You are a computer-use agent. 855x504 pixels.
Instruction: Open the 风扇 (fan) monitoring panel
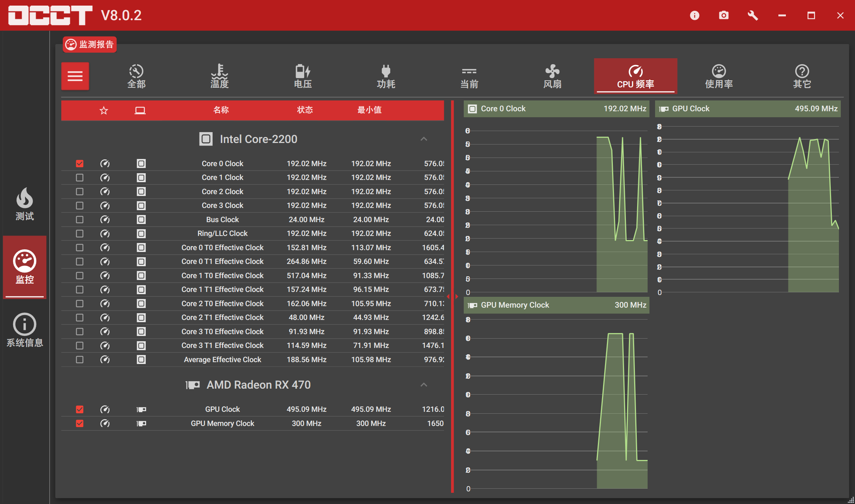click(552, 76)
